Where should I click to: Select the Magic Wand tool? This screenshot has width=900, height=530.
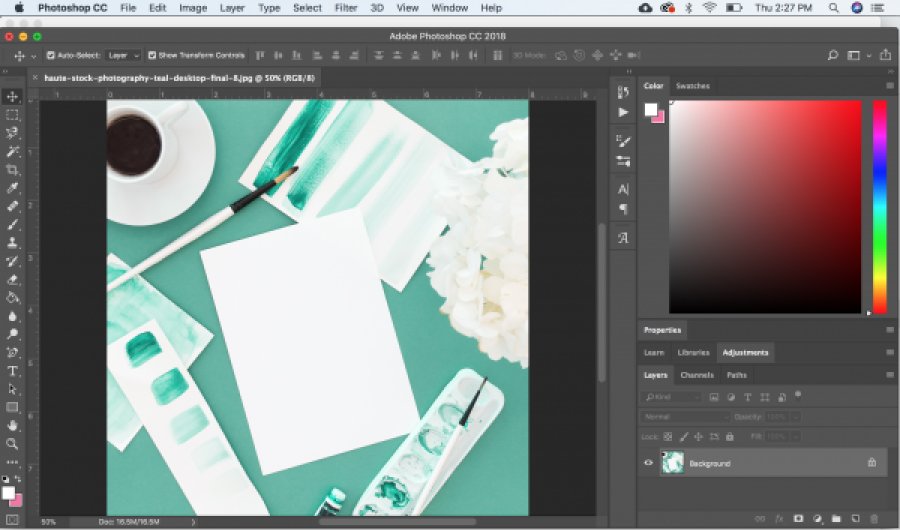coord(12,152)
